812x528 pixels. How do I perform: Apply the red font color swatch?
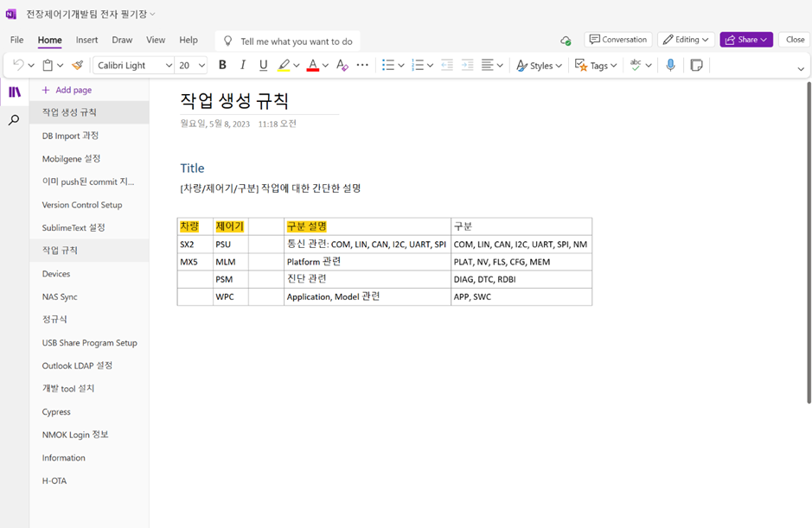(x=312, y=65)
